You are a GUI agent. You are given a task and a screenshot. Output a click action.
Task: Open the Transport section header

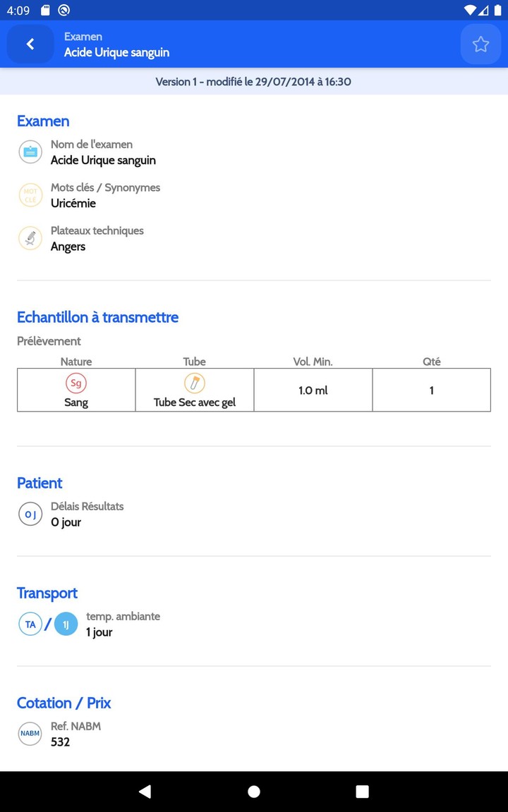(x=47, y=593)
